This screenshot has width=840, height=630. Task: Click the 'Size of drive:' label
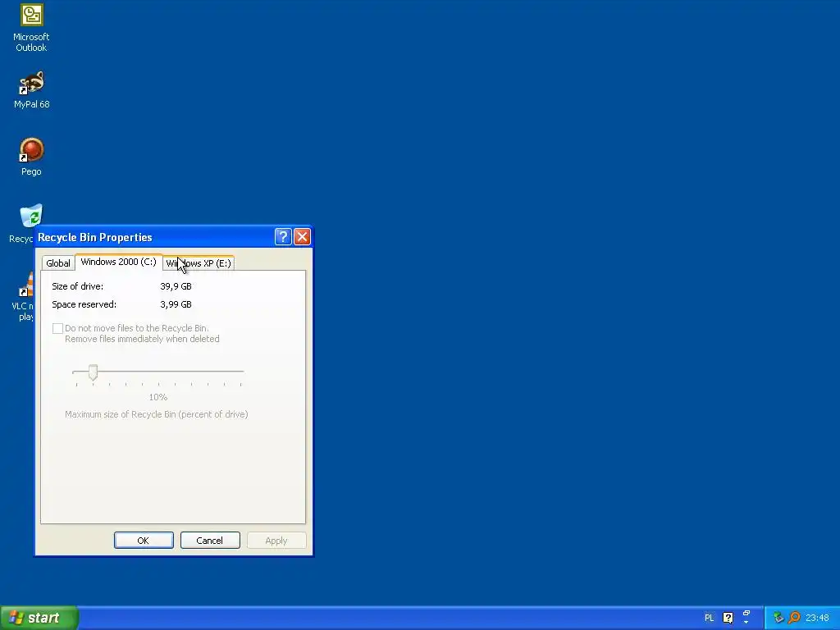point(78,286)
